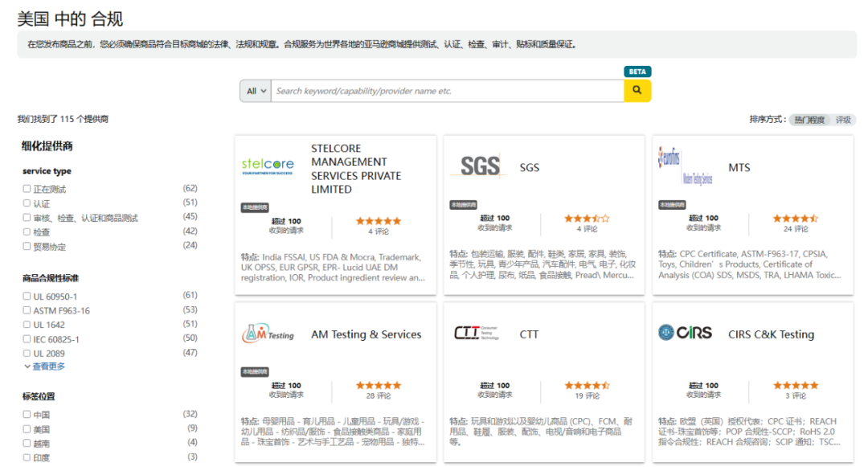View the 24 评论 reviews for MTS

pos(796,228)
